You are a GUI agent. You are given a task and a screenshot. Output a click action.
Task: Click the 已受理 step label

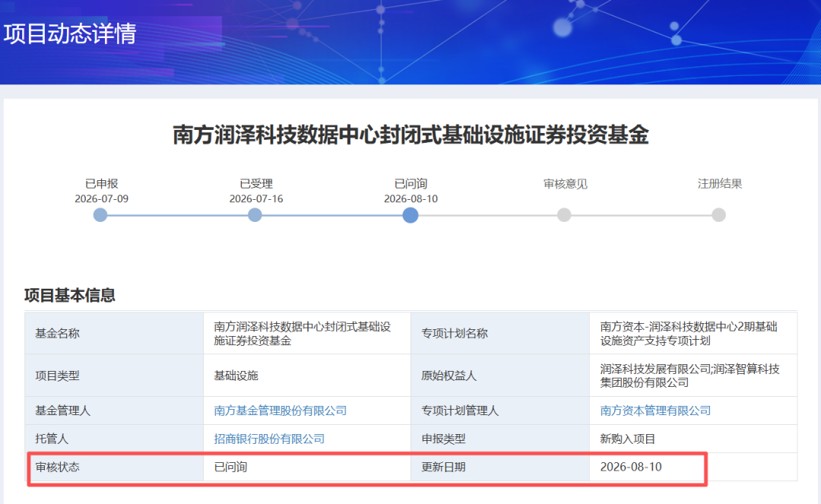pyautogui.click(x=256, y=184)
